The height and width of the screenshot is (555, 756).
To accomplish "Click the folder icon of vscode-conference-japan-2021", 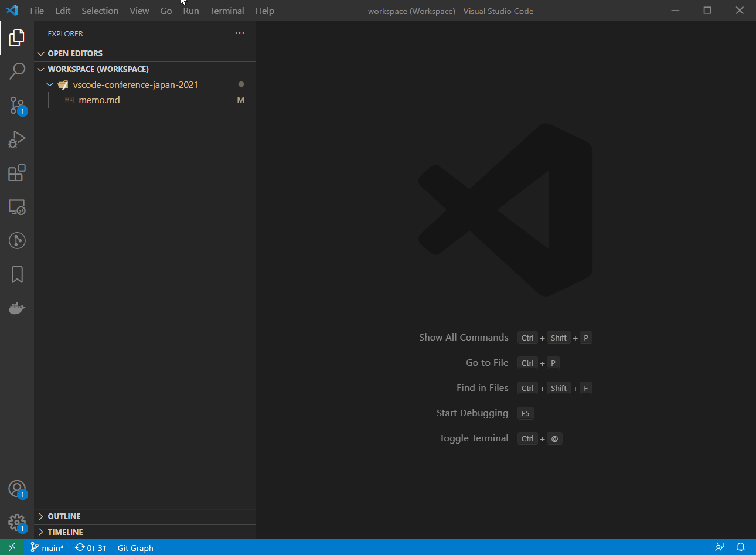I will (63, 84).
